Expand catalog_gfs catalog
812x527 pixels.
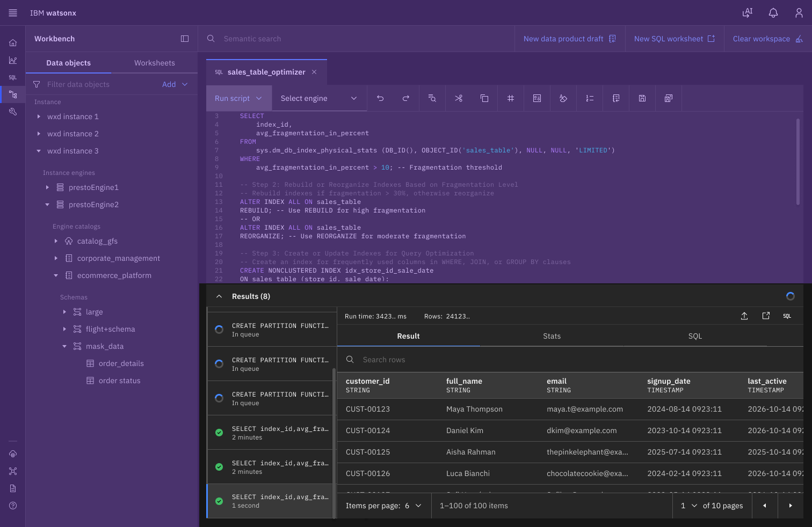pos(56,241)
